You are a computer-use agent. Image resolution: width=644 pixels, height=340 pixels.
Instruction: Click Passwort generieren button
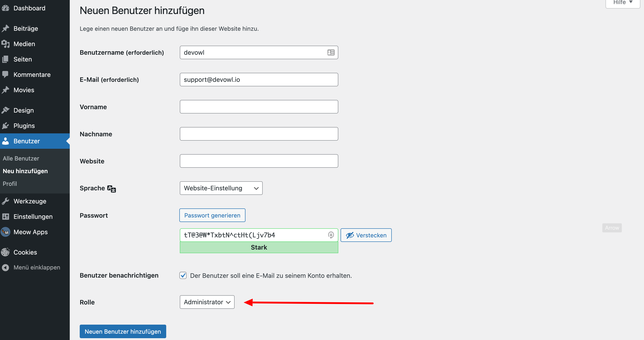point(212,215)
